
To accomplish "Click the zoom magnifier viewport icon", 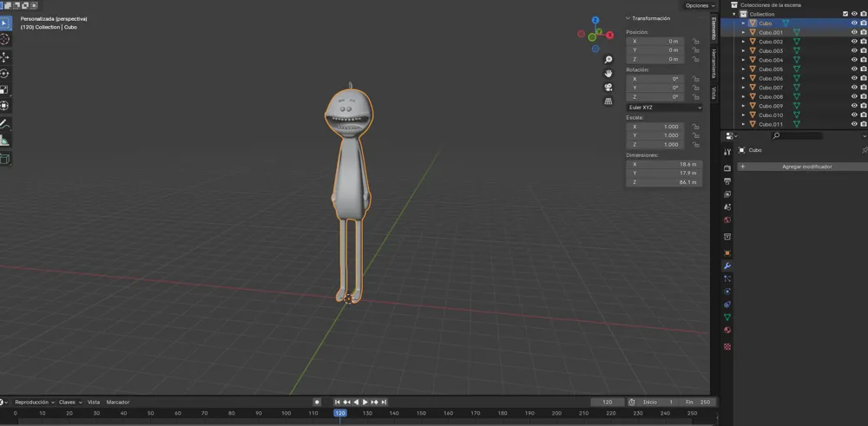I will point(608,60).
